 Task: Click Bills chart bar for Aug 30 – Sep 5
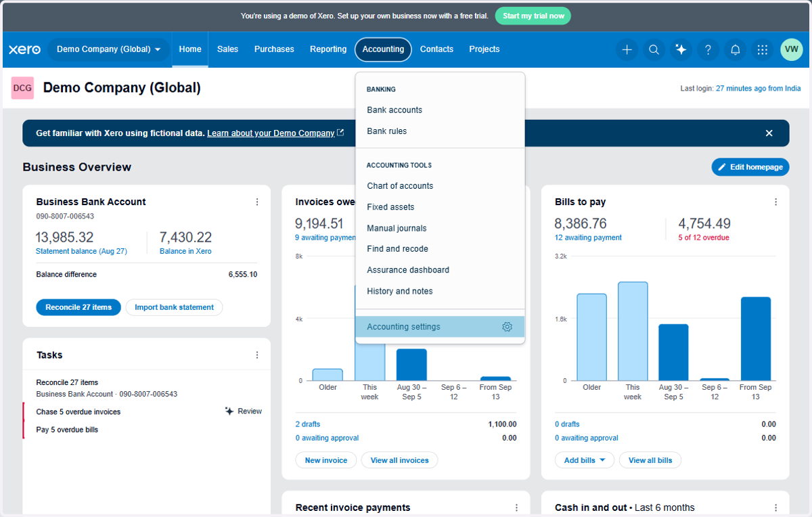[x=673, y=353]
